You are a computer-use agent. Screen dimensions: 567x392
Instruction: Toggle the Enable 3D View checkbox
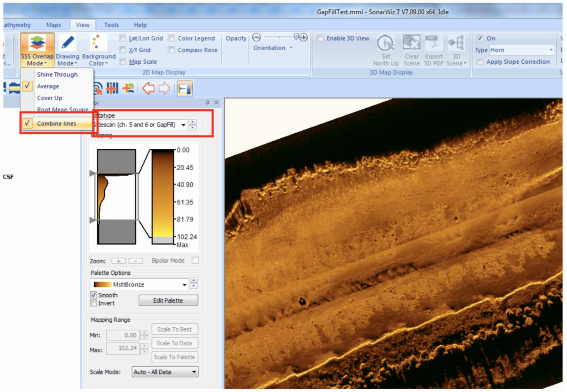320,38
